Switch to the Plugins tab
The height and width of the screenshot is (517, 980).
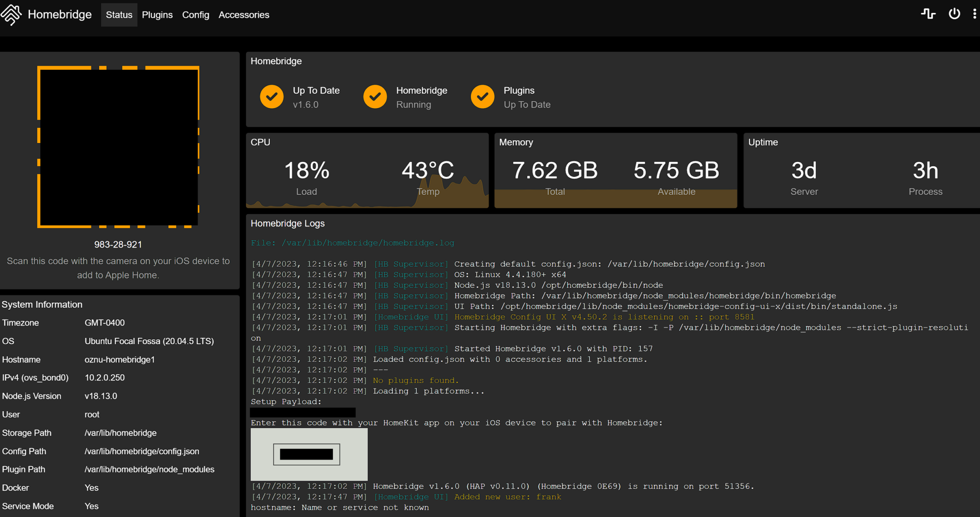coord(157,15)
